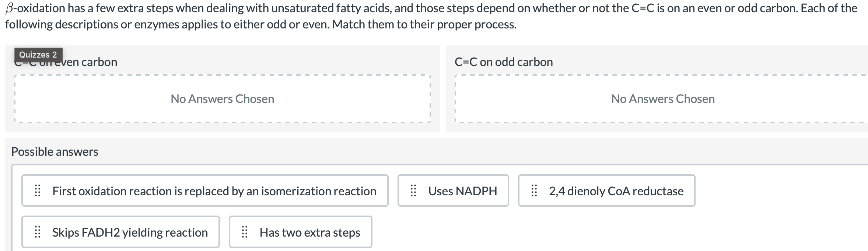Click the grip dots beside "Has two extra steps"
This screenshot has width=868, height=251.
click(244, 232)
